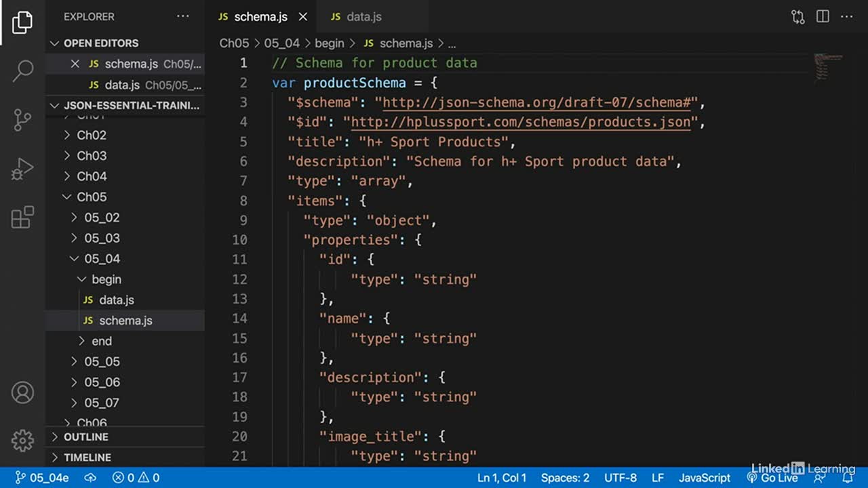868x488 pixels.
Task: Expand the Outline panel
Action: (x=125, y=437)
